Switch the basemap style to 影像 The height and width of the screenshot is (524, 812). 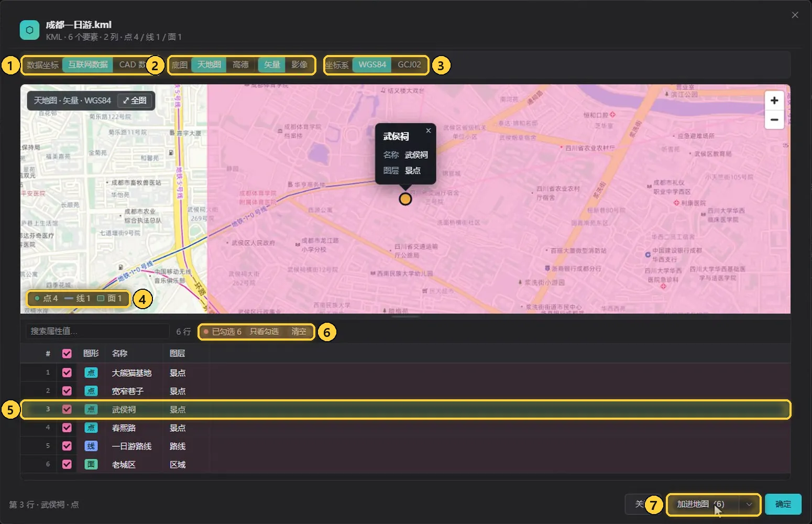pyautogui.click(x=299, y=64)
